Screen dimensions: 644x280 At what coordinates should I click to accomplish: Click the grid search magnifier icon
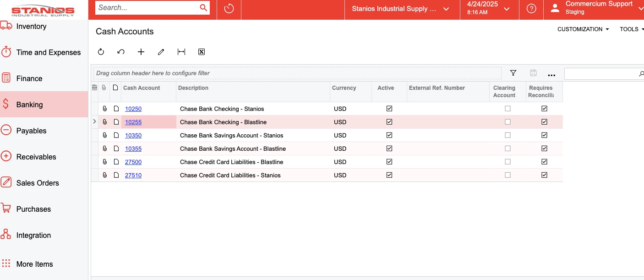click(641, 73)
